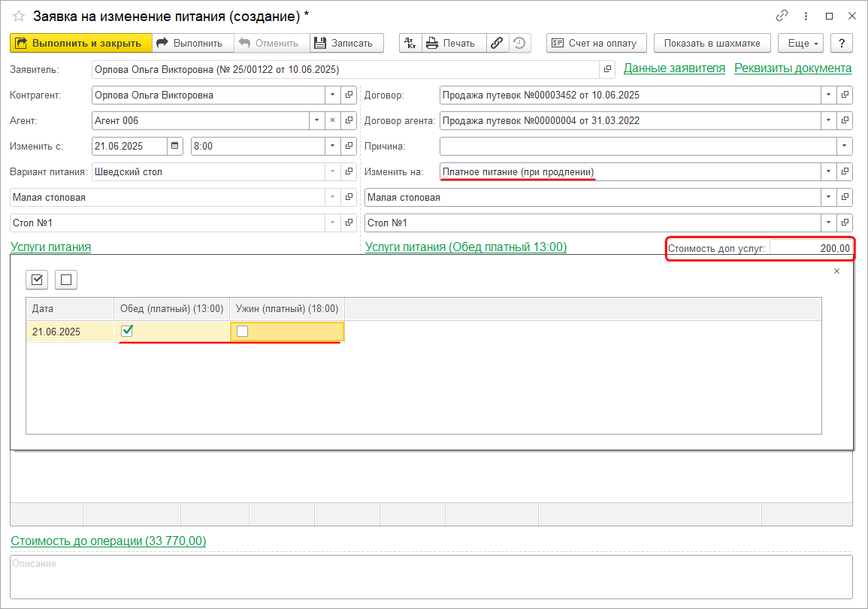Open the Данные заявителя link

pos(674,68)
